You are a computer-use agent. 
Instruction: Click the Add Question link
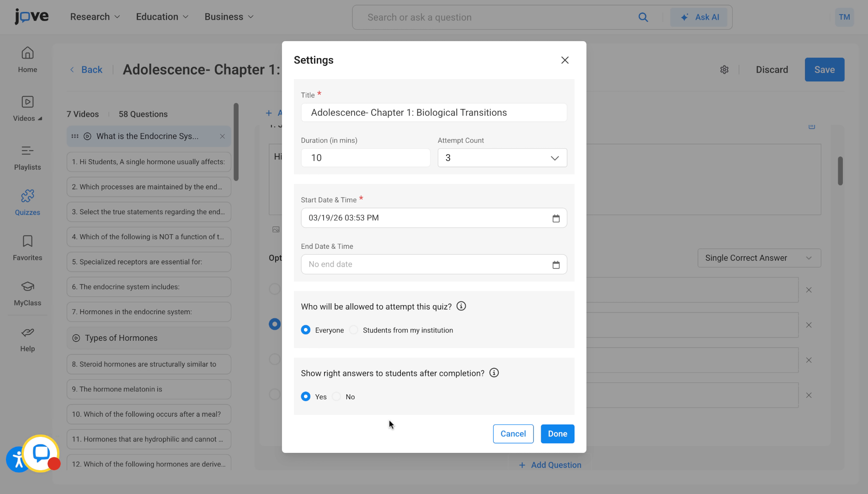coord(550,465)
